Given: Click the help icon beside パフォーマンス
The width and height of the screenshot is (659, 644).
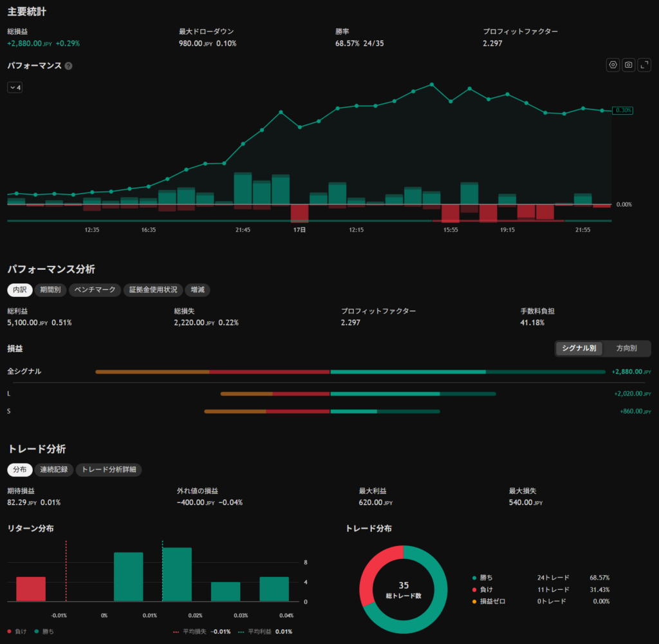Looking at the screenshot, I should (x=68, y=66).
